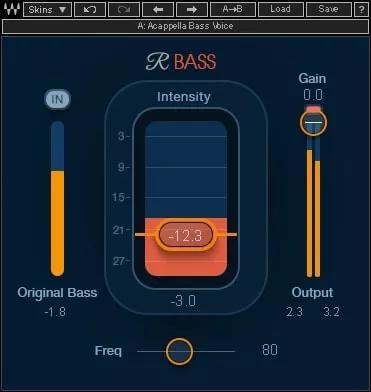Open help with the question mark
The width and height of the screenshot is (371, 392).
pos(361,9)
